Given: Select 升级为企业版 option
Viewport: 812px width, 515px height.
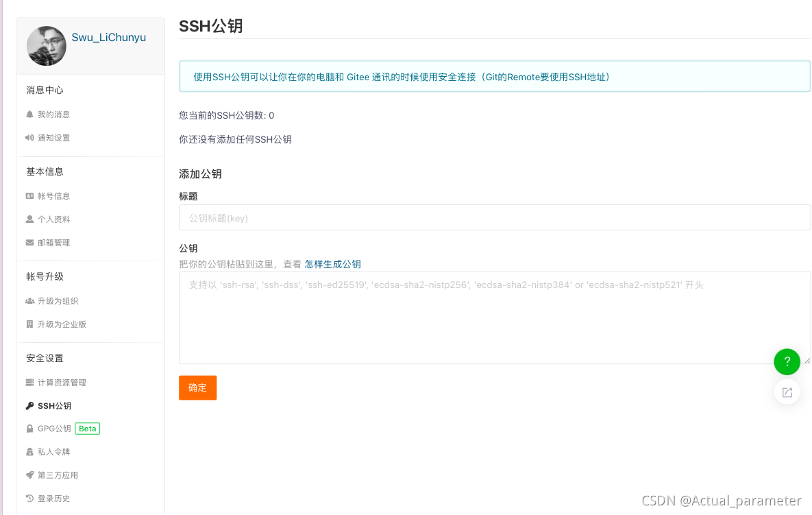Looking at the screenshot, I should click(x=62, y=324).
